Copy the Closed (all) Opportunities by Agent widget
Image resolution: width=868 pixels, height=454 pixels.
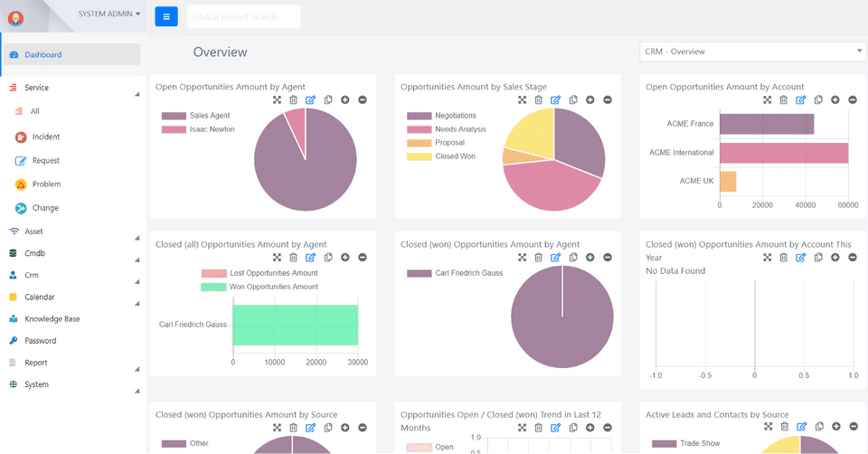328,258
